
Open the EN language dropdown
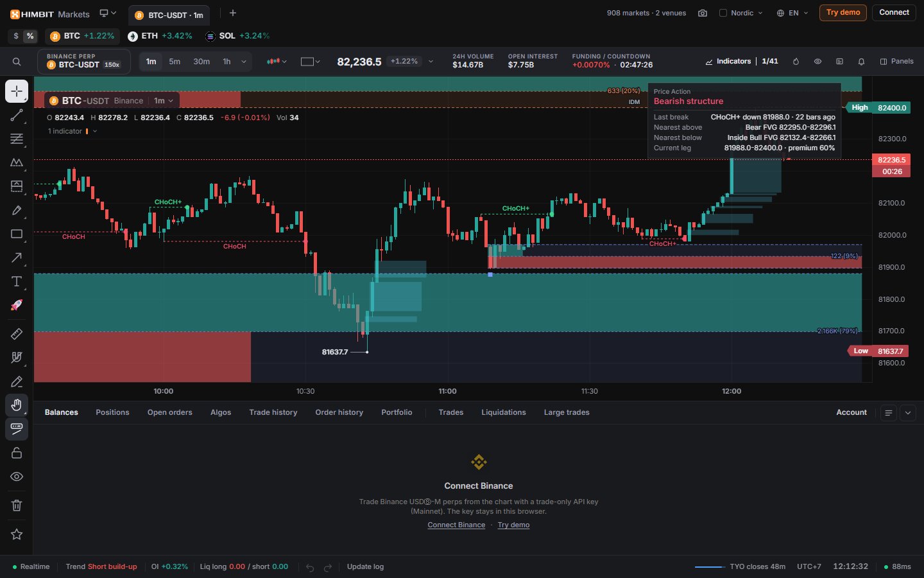coord(792,13)
